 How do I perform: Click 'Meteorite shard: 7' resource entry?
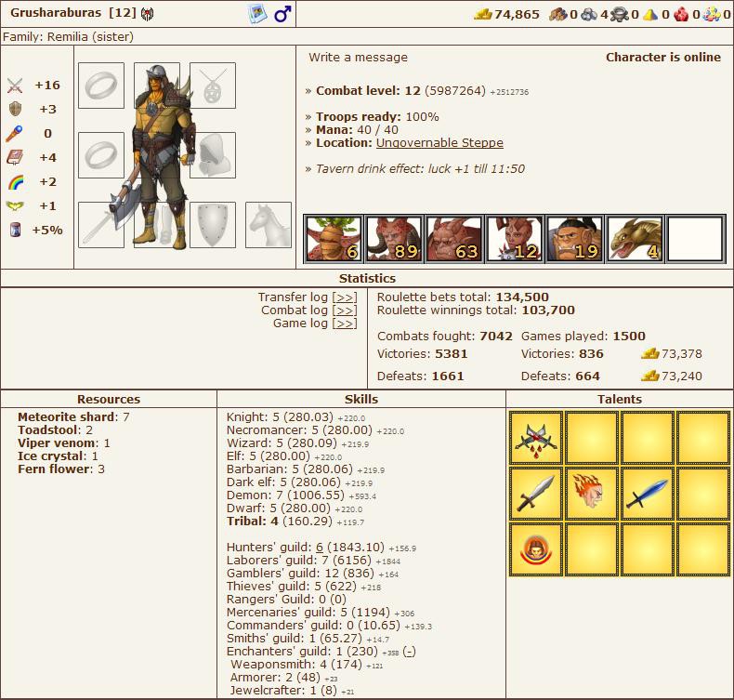click(73, 416)
